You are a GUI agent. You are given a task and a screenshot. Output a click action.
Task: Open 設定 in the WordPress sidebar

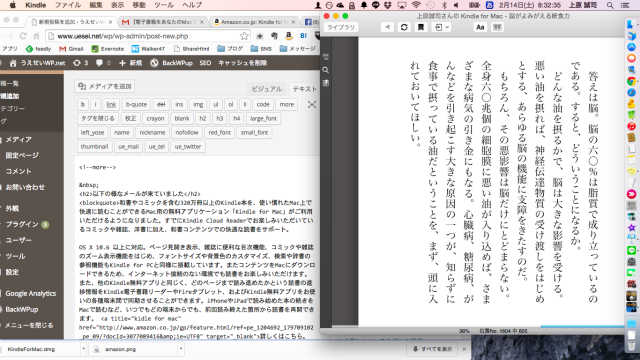pyautogui.click(x=12, y=272)
